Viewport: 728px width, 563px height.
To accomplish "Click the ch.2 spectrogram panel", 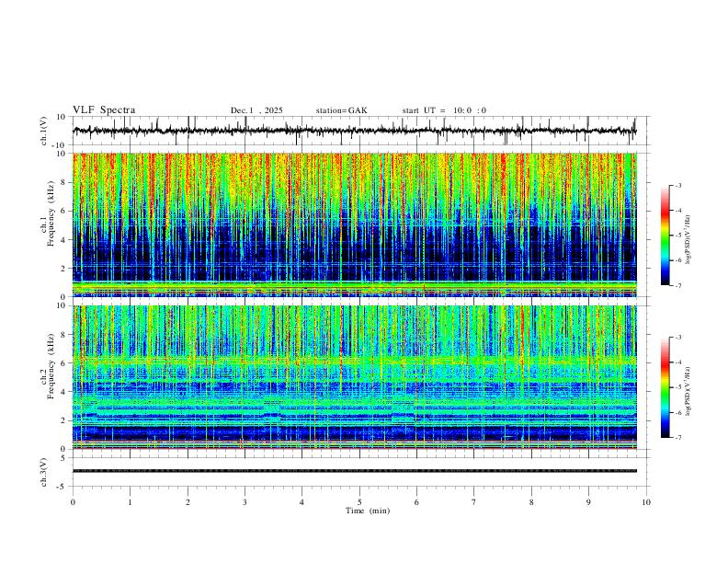I will [x=355, y=377].
